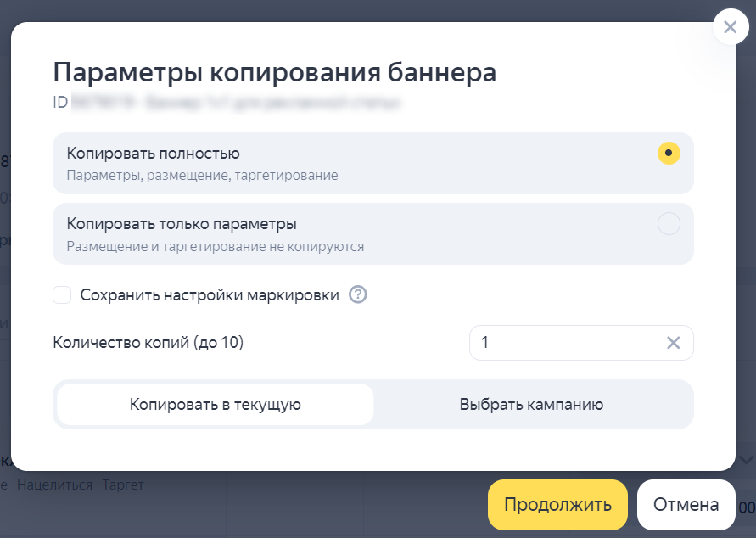
Task: Click the 'Параметры копирования баннера' heading
Action: [x=274, y=72]
